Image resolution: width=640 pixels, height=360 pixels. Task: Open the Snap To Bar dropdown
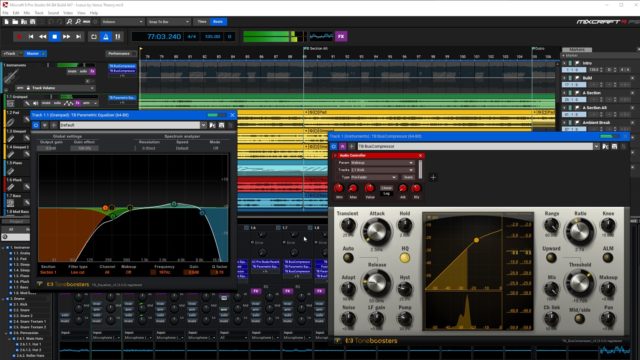169,22
